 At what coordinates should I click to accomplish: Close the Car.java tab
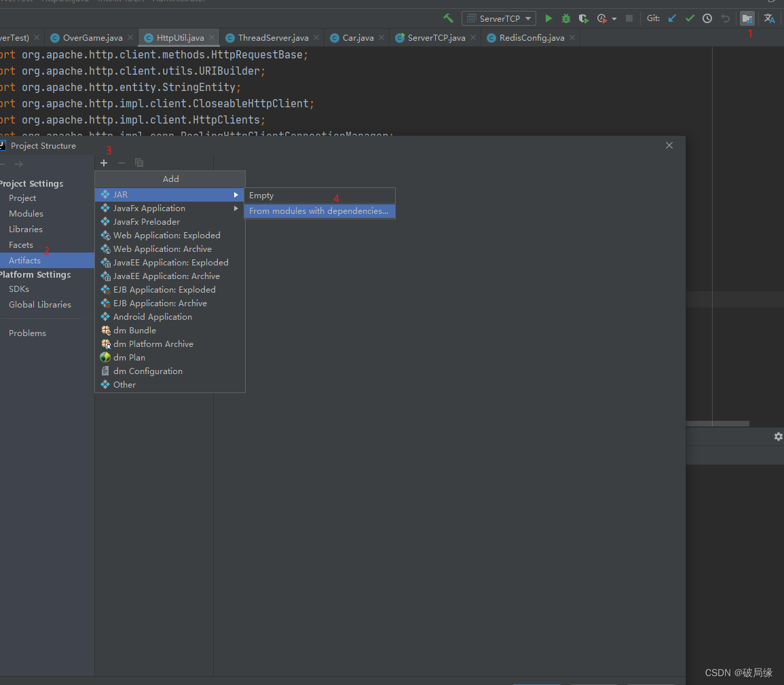(x=381, y=37)
